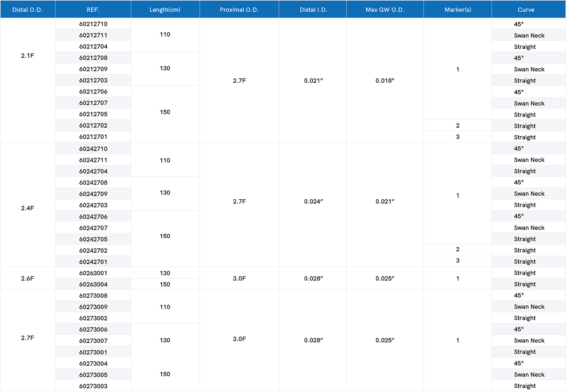Select REF cell 60263001

tap(93, 273)
